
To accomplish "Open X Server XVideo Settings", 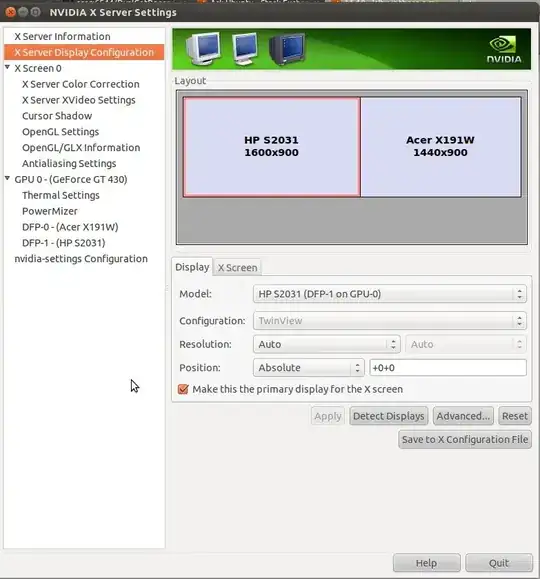I will pyautogui.click(x=79, y=100).
